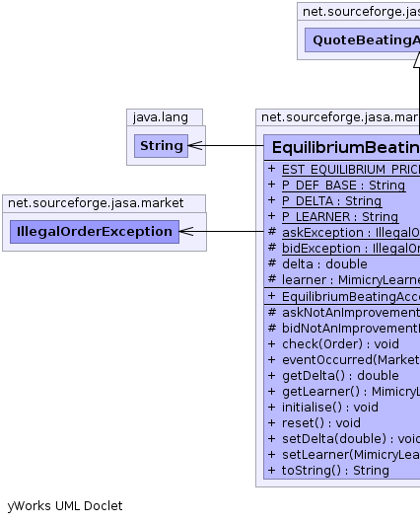Screen dimensions: 420x523
Task: Click the delta : double field
Action: click(324, 264)
